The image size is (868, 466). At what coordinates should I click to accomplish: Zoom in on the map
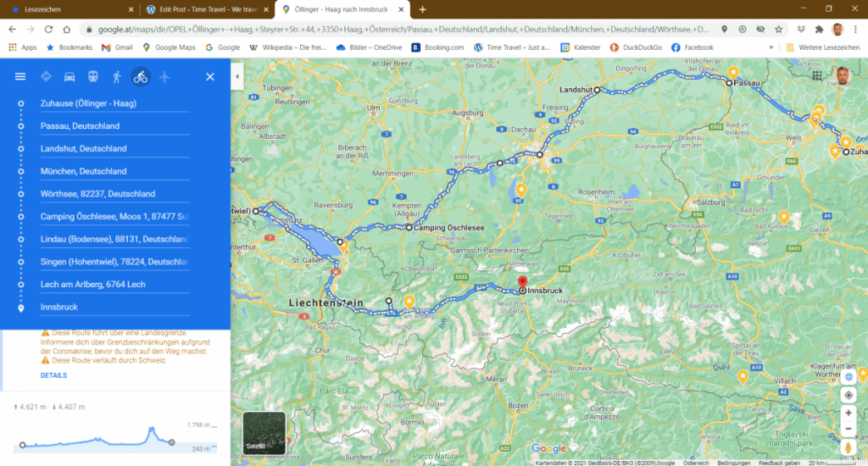(x=849, y=413)
